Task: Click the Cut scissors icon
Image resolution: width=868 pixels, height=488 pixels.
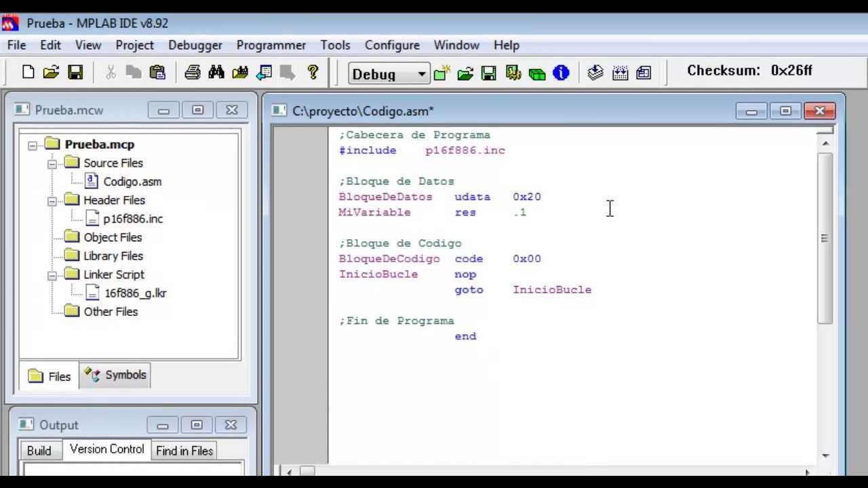Action: pyautogui.click(x=111, y=72)
